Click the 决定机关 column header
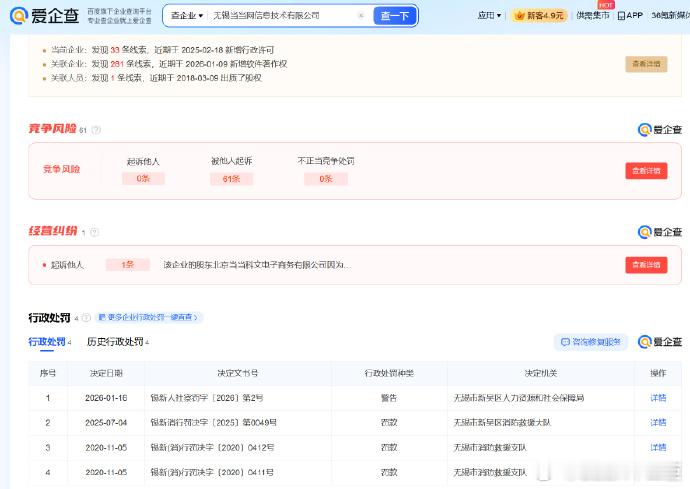The width and height of the screenshot is (690, 489). point(541,373)
